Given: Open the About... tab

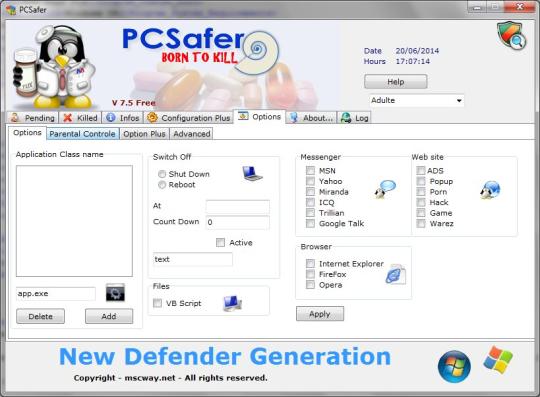Looking at the screenshot, I should [x=311, y=118].
